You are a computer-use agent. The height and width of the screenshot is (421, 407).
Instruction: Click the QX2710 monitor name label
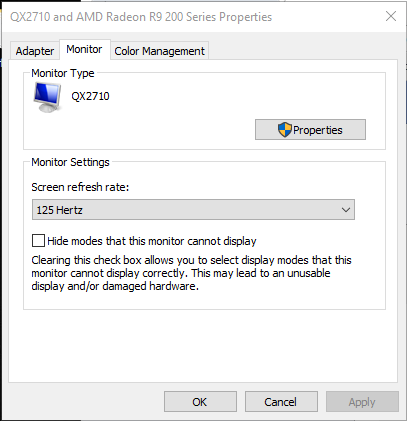pos(90,96)
